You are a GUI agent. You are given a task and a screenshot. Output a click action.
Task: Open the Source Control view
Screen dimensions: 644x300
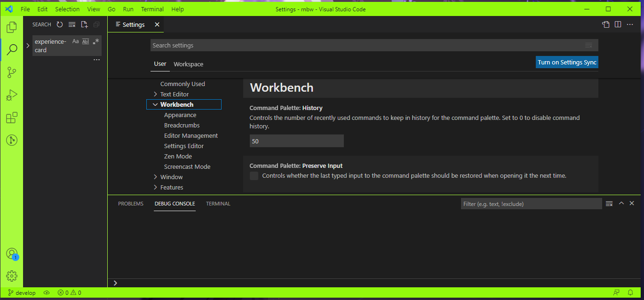coord(12,72)
